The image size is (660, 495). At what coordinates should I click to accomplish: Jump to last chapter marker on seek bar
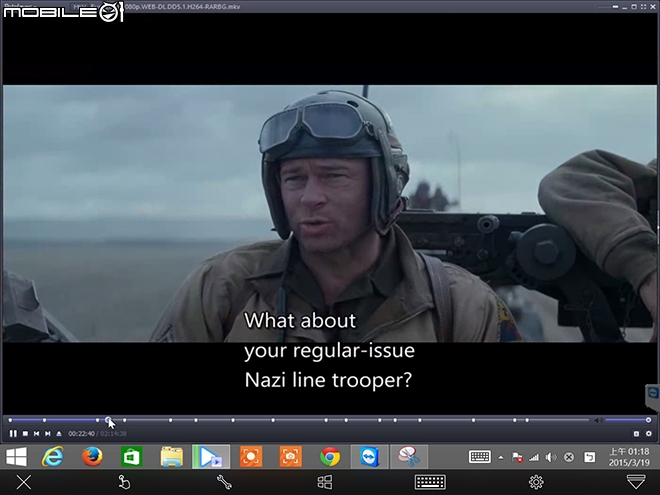pyautogui.click(x=527, y=420)
